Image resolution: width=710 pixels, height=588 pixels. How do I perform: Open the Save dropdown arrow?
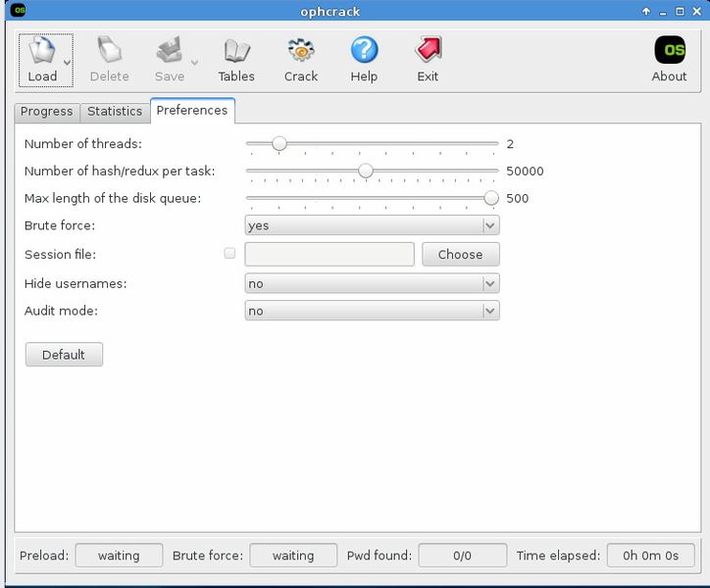pos(195,62)
